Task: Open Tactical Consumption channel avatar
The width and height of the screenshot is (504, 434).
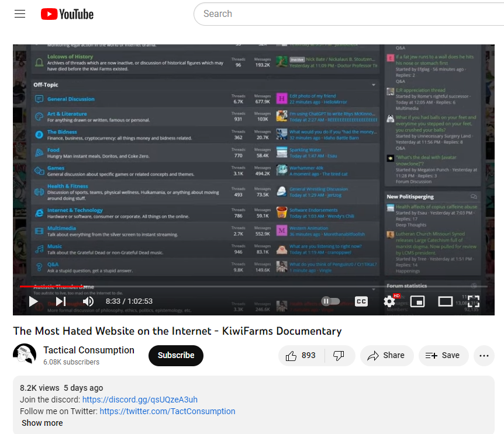Action: (25, 355)
